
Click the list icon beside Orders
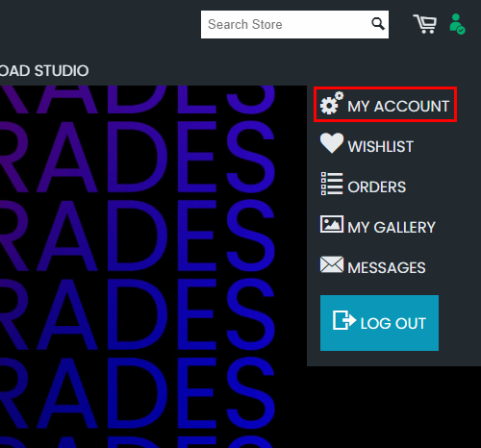[x=332, y=184]
